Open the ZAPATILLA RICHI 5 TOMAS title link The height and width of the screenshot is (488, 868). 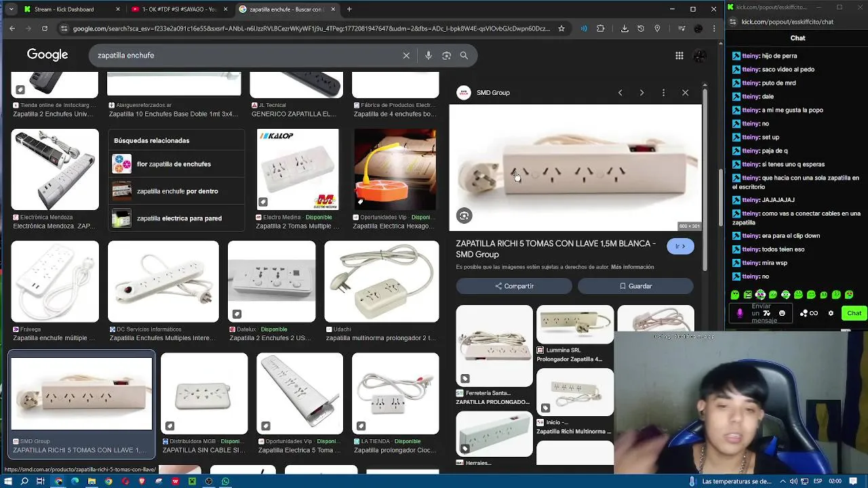tap(555, 249)
